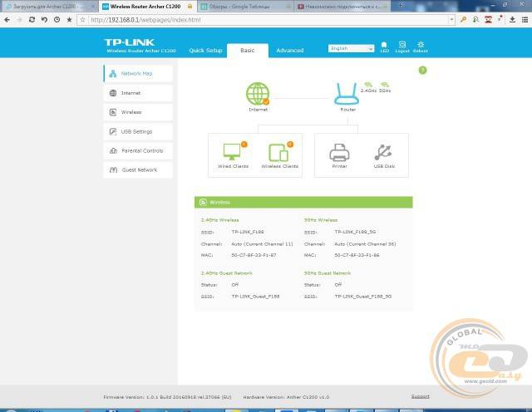
Task: Click the 2.4GHz signal indicator
Action: tap(368, 87)
